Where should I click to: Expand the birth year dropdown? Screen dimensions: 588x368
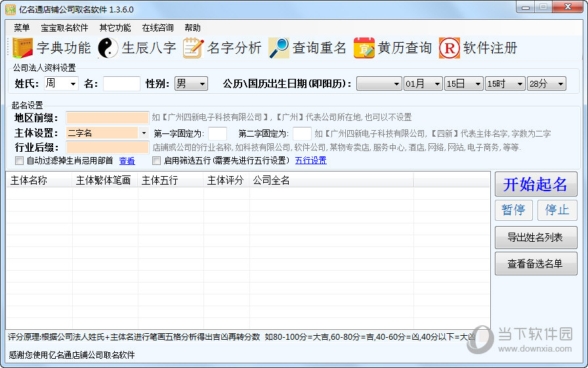pos(397,83)
